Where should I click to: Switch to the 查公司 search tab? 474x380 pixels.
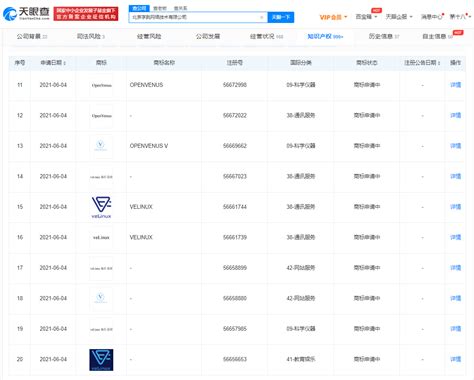click(x=139, y=8)
